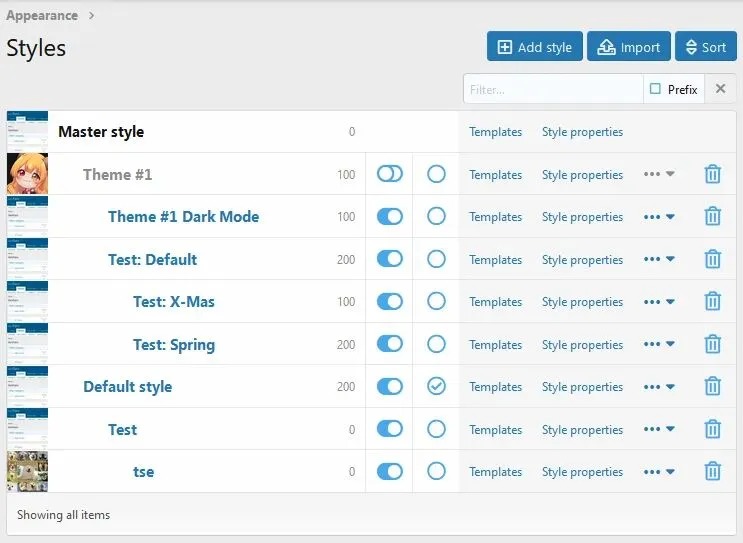
Task: Disable the Test: Spring style toggle
Action: tap(389, 345)
